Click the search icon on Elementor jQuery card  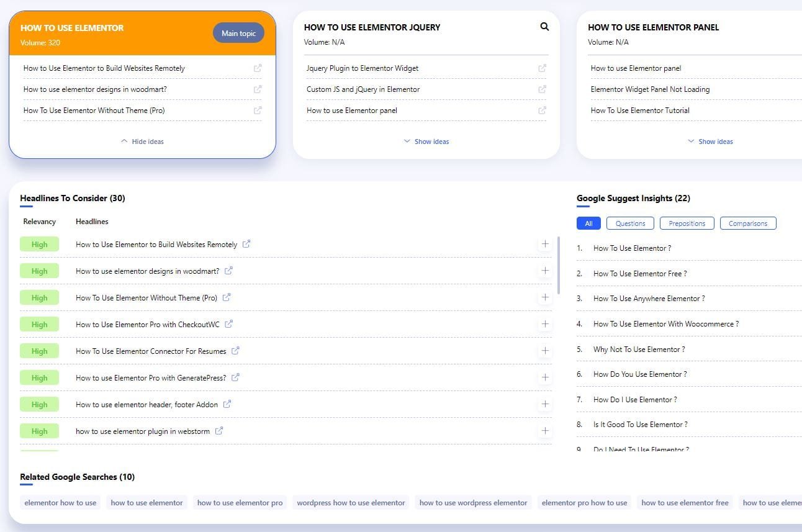544,27
